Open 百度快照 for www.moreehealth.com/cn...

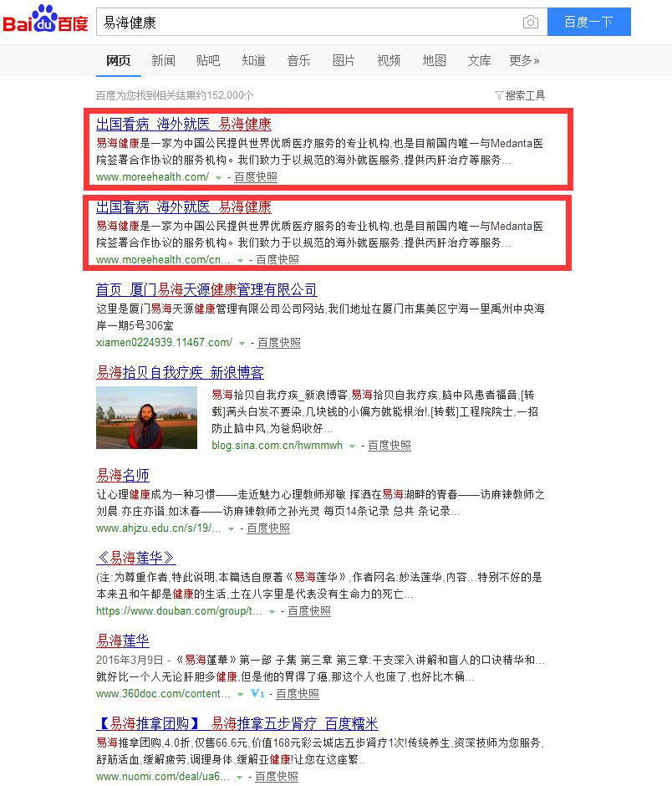[x=277, y=260]
